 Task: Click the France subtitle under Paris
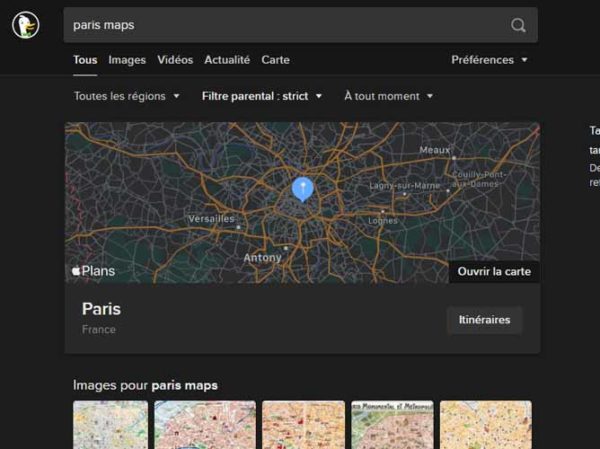click(x=99, y=330)
